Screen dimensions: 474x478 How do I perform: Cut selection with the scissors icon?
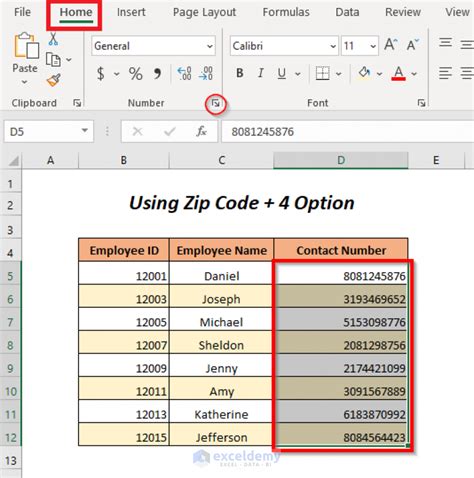point(53,39)
